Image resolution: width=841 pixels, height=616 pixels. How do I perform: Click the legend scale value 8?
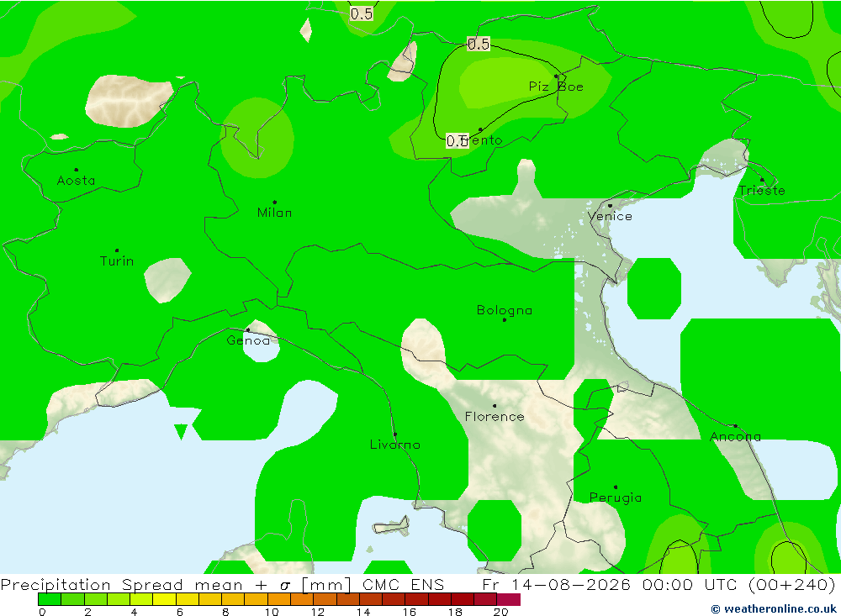(x=225, y=612)
